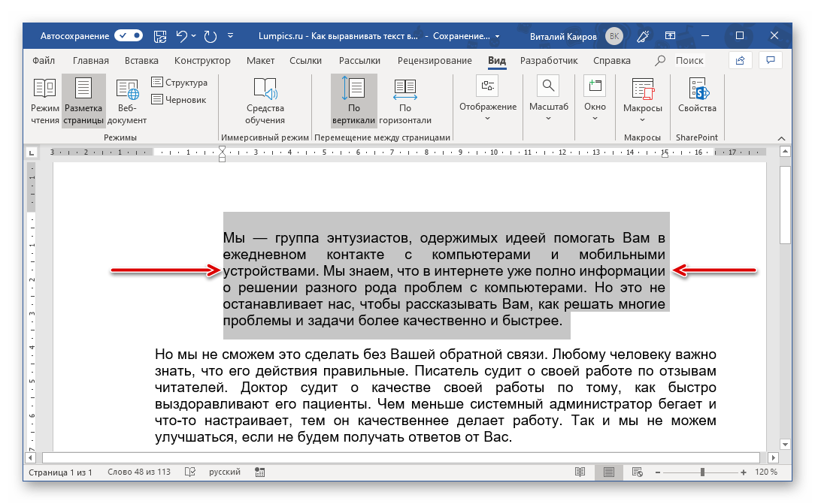
Task: Open the Learning Tools immersive reader
Action: pos(265,101)
